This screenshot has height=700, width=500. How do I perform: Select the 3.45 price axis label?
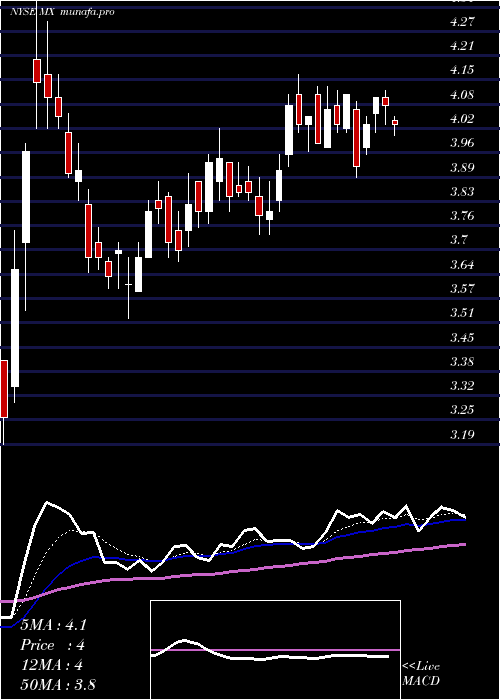point(462,337)
